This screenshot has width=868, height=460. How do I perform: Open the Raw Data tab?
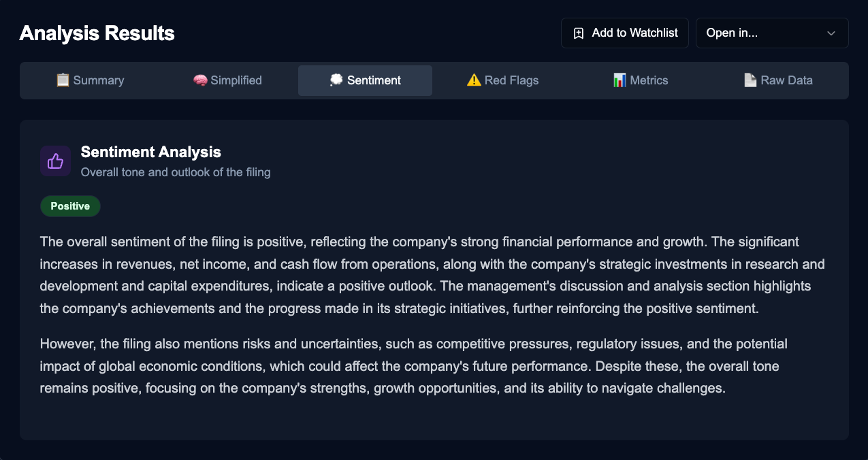(x=777, y=80)
